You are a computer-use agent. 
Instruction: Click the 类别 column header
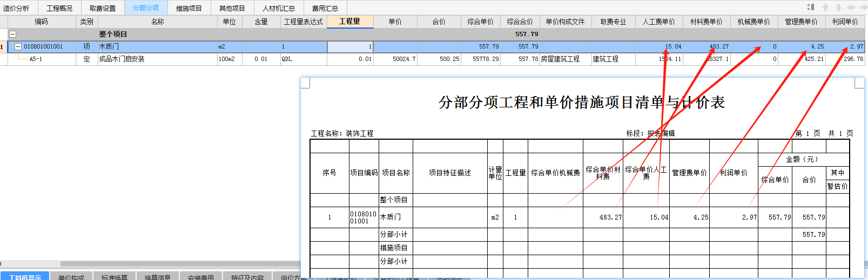pyautogui.click(x=86, y=22)
